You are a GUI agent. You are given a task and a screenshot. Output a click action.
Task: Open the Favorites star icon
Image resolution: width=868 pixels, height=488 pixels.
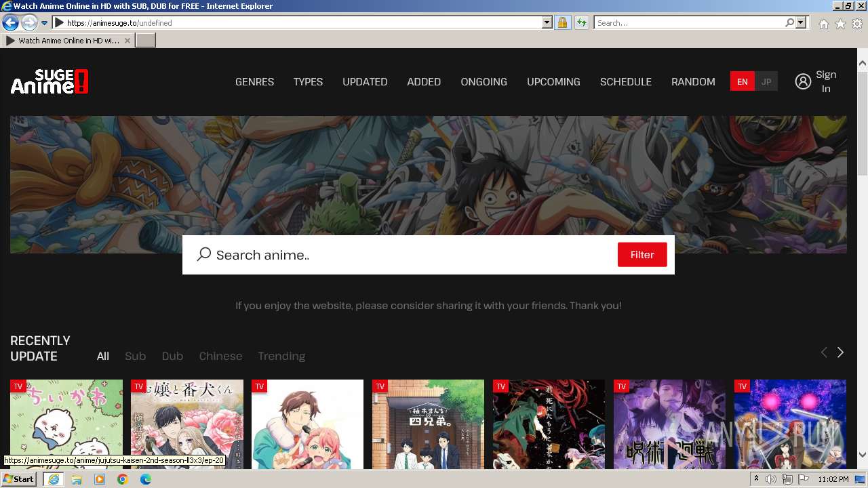[840, 23]
